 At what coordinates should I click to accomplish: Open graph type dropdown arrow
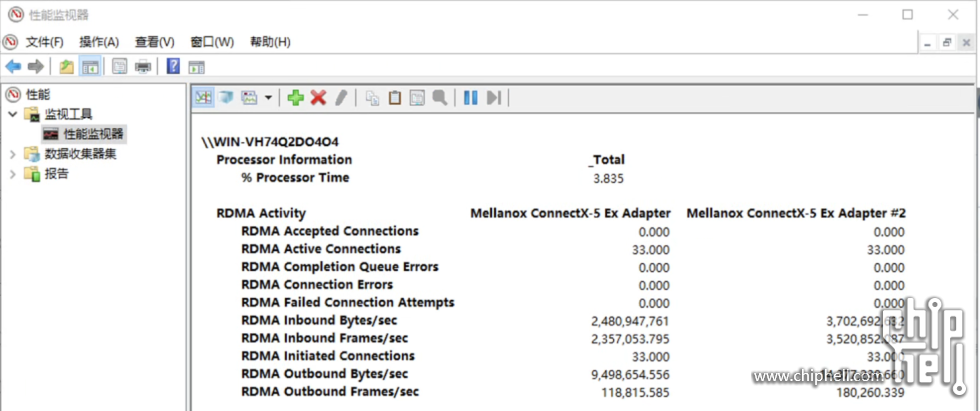(268, 98)
